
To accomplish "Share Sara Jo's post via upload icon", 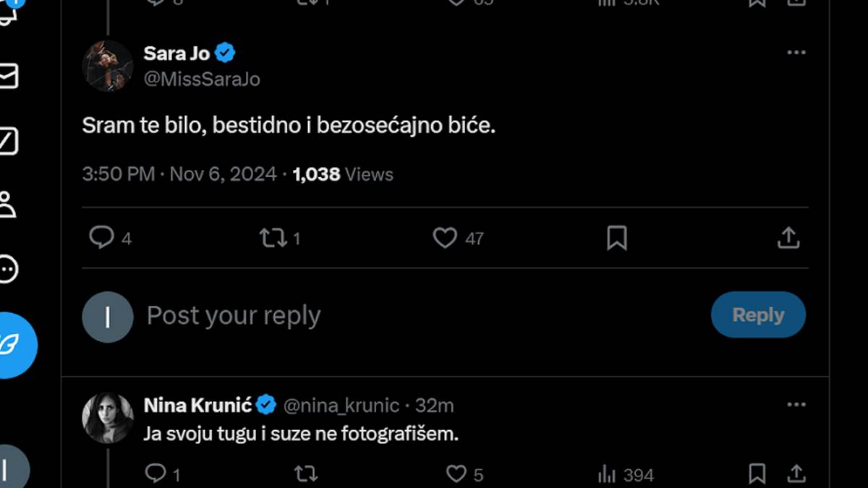I will (788, 238).
